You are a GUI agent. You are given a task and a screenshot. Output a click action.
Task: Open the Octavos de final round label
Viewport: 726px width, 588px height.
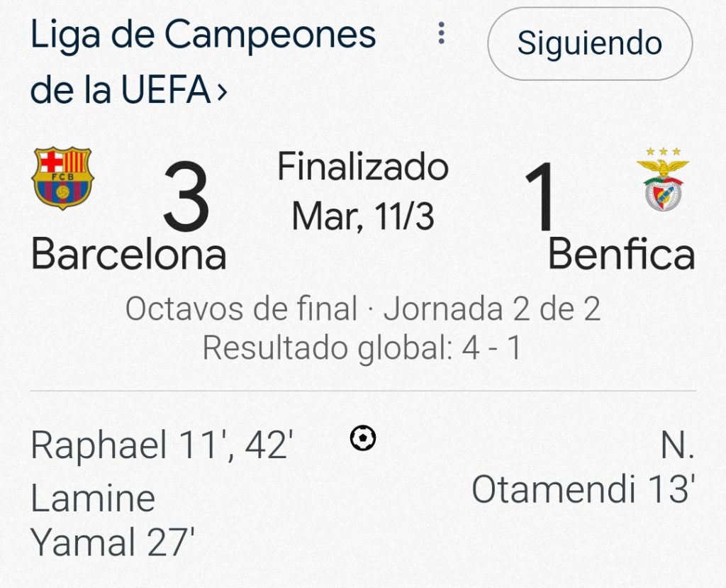pyautogui.click(x=241, y=309)
